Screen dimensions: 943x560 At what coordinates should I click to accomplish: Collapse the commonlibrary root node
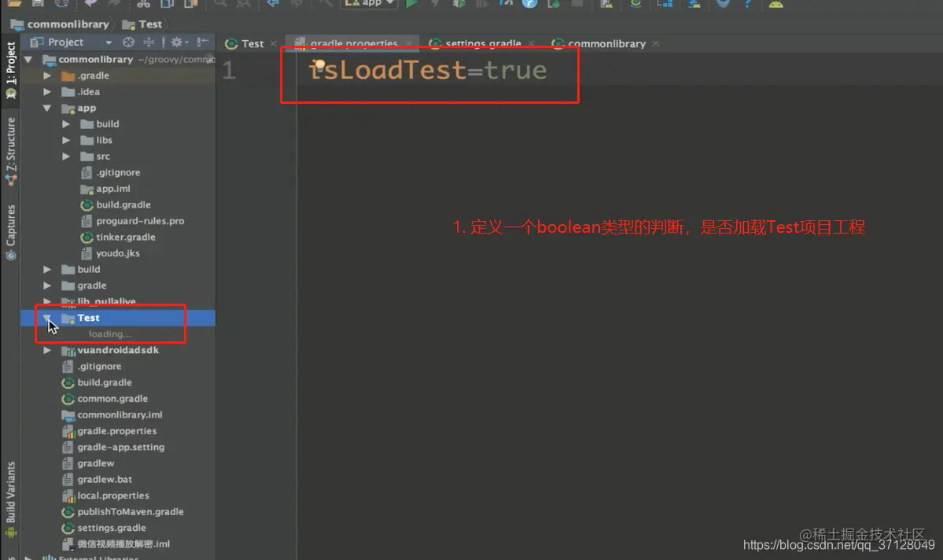coord(28,59)
